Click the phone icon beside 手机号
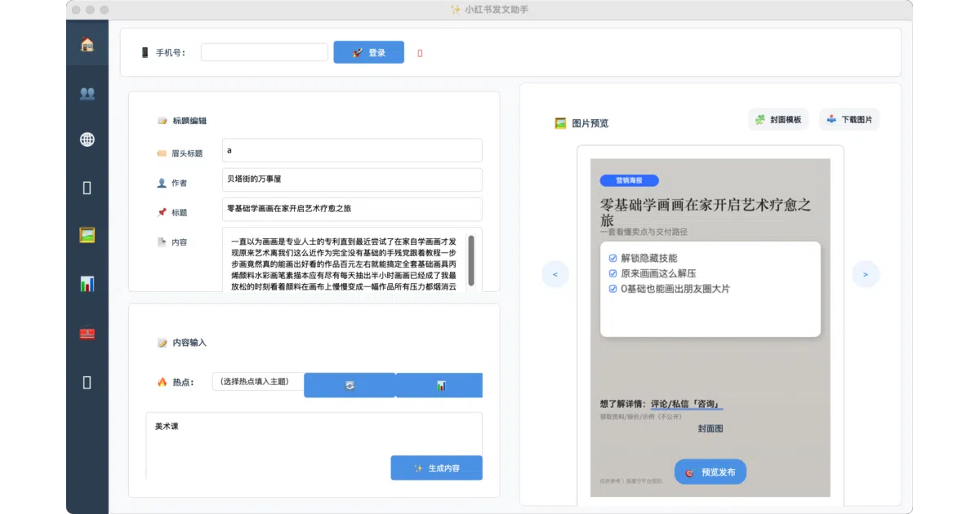This screenshot has height=514, width=980. [x=145, y=52]
